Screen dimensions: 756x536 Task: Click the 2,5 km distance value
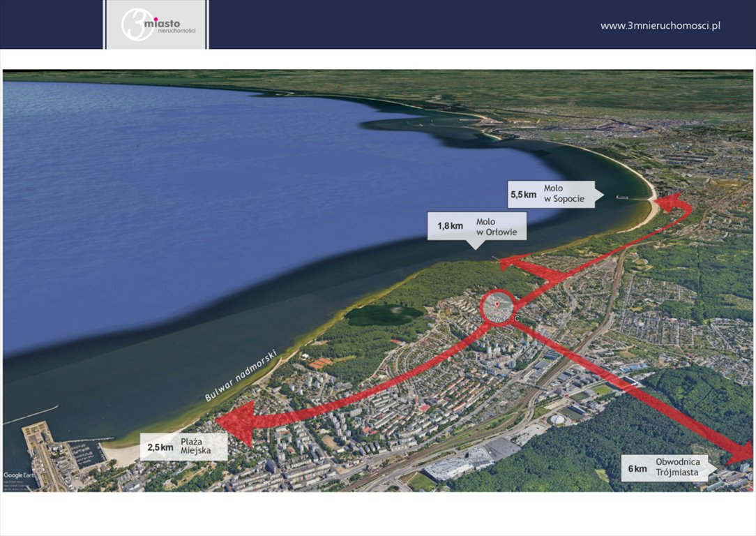click(x=160, y=447)
